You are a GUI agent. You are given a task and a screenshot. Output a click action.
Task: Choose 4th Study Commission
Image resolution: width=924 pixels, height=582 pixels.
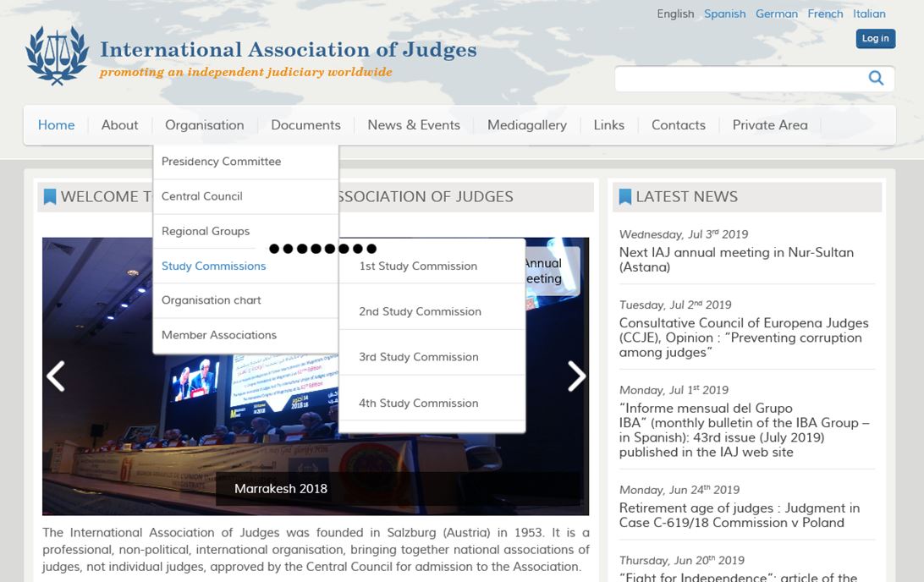[x=432, y=403]
